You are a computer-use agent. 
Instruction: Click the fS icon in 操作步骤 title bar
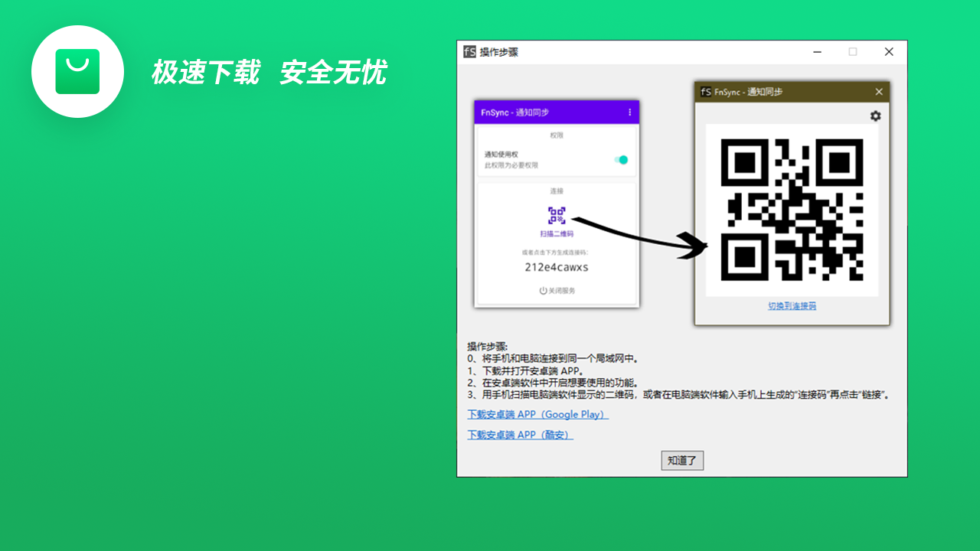tap(469, 52)
